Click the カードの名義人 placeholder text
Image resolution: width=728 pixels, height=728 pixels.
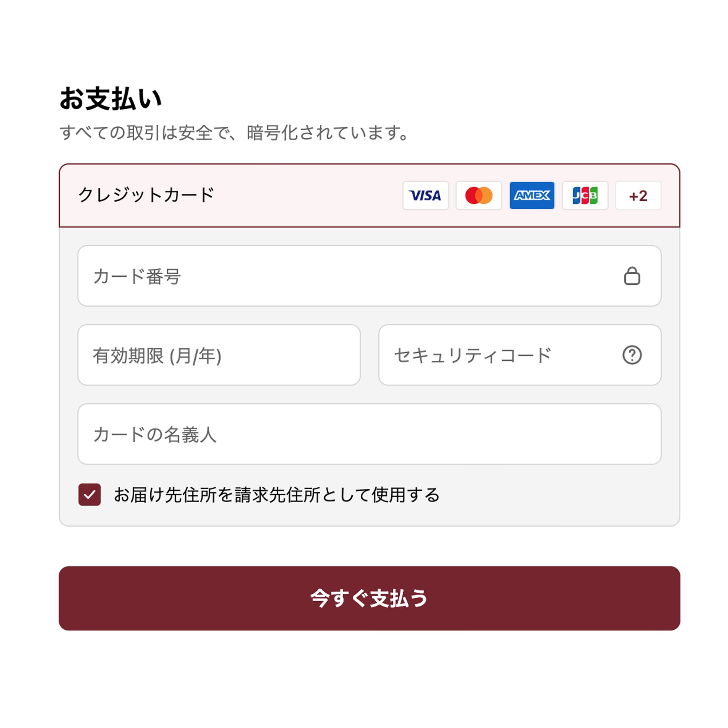155,434
